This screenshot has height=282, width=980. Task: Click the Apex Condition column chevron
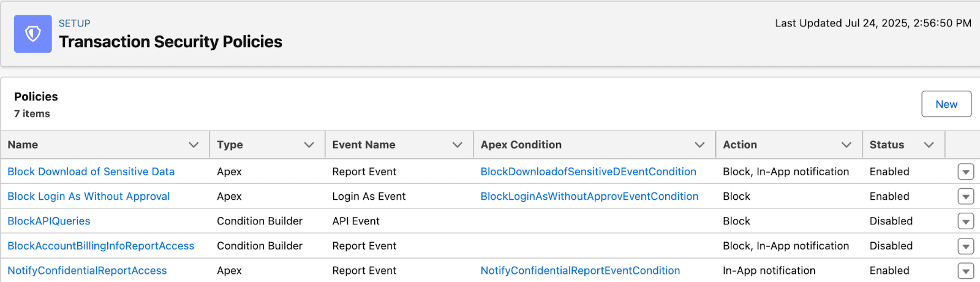[699, 145]
